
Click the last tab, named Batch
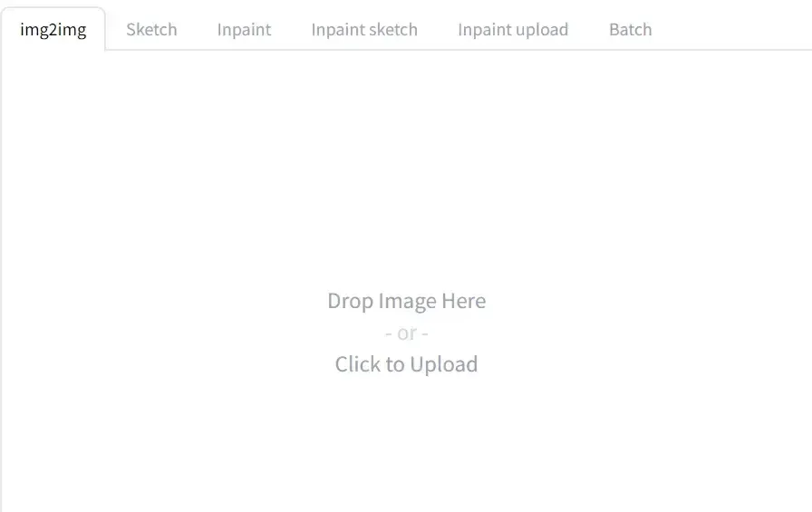630,30
